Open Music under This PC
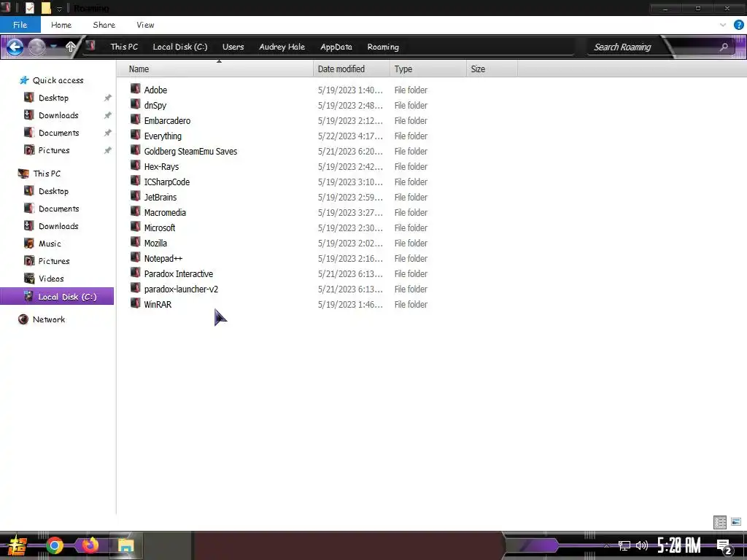 [x=50, y=244]
